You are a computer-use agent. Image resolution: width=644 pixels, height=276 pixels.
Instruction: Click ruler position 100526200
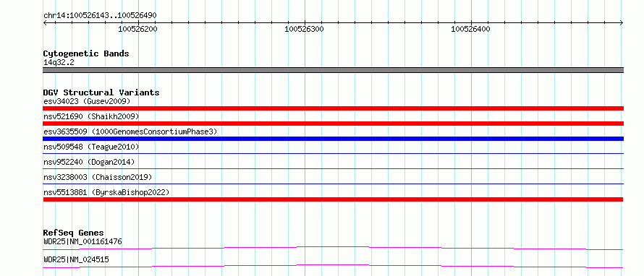pos(137,29)
